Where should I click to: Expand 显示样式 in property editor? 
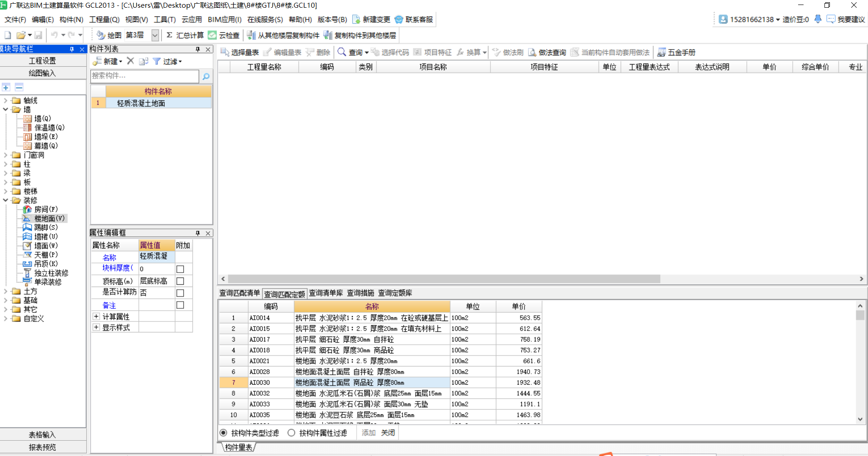pos(96,327)
